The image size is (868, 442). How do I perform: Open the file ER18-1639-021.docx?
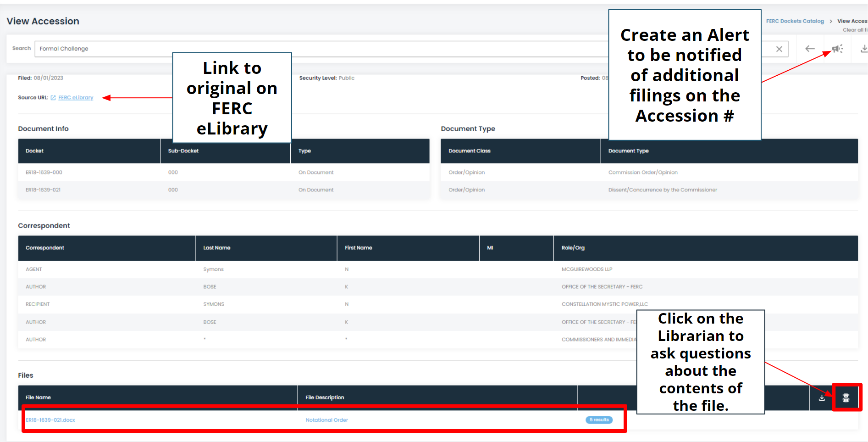coord(50,420)
